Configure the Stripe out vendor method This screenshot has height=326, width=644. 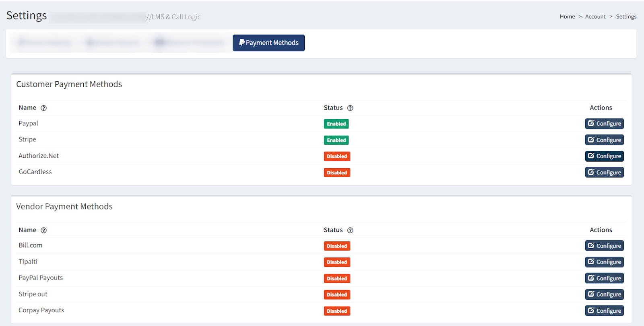(x=604, y=295)
